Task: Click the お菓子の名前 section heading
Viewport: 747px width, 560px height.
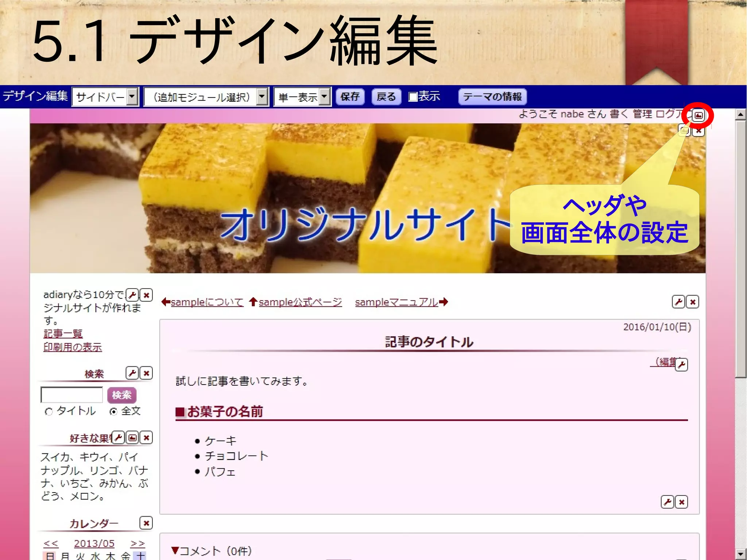Action: [225, 412]
